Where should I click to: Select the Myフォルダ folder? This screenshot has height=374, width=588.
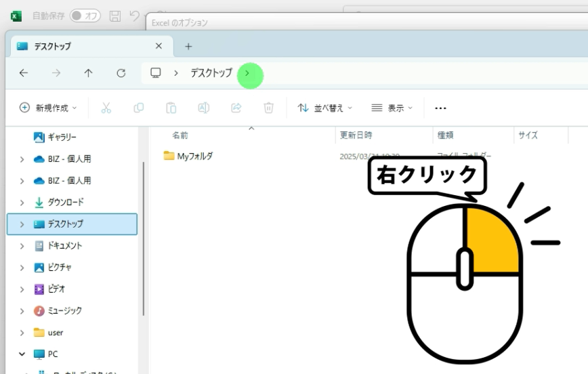click(188, 156)
